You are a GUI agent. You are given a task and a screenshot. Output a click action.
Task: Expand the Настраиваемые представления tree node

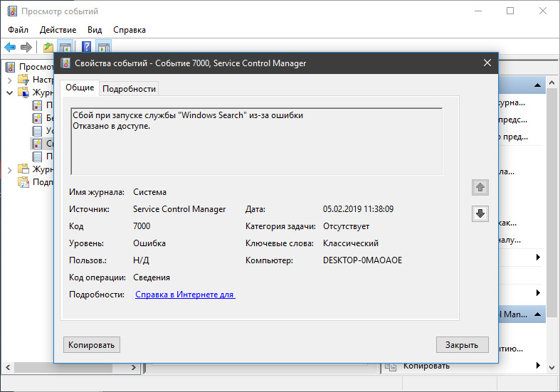click(x=10, y=80)
